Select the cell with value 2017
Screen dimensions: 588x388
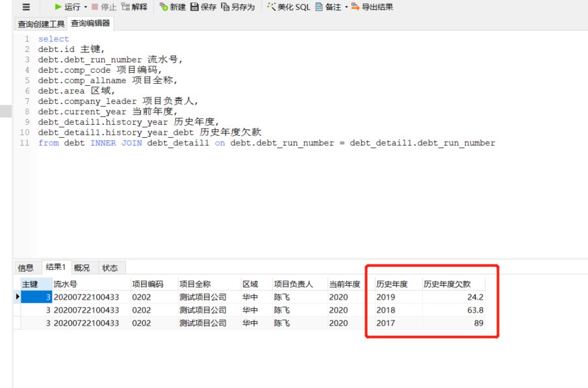pos(398,323)
